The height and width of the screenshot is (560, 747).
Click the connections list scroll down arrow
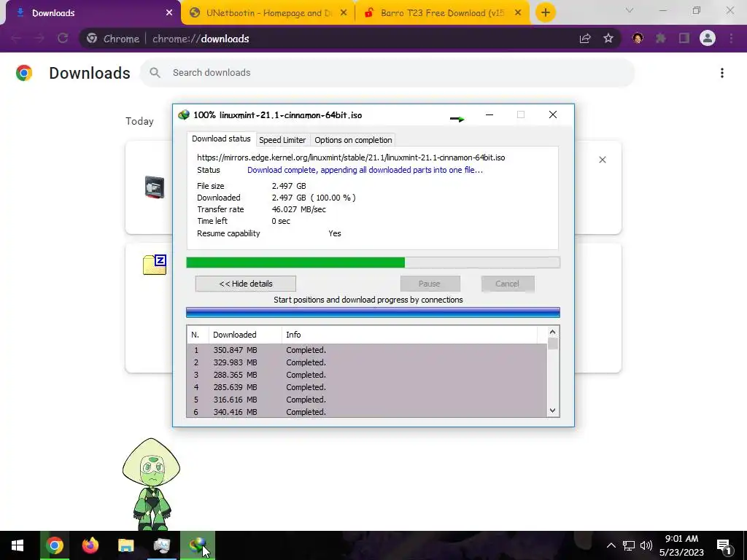[553, 411]
